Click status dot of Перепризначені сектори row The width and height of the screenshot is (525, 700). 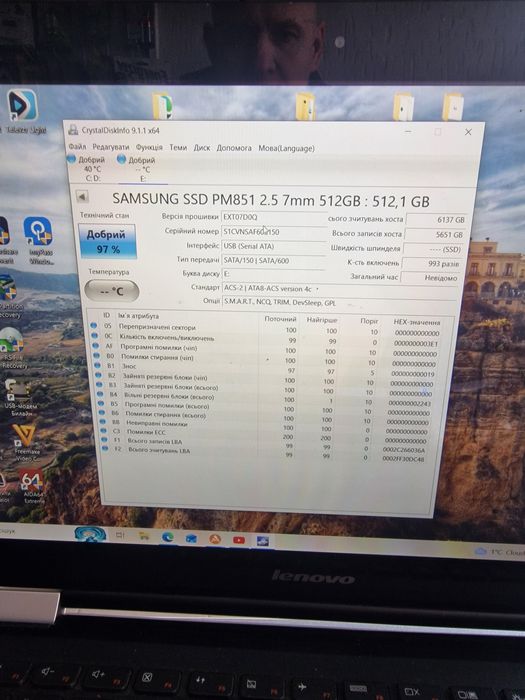coord(94,325)
